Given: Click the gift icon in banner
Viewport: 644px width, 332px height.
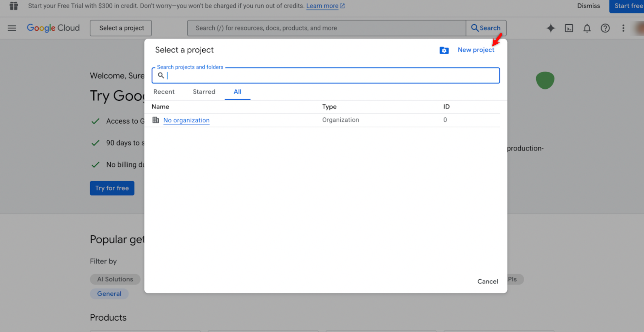Looking at the screenshot, I should tap(14, 6).
